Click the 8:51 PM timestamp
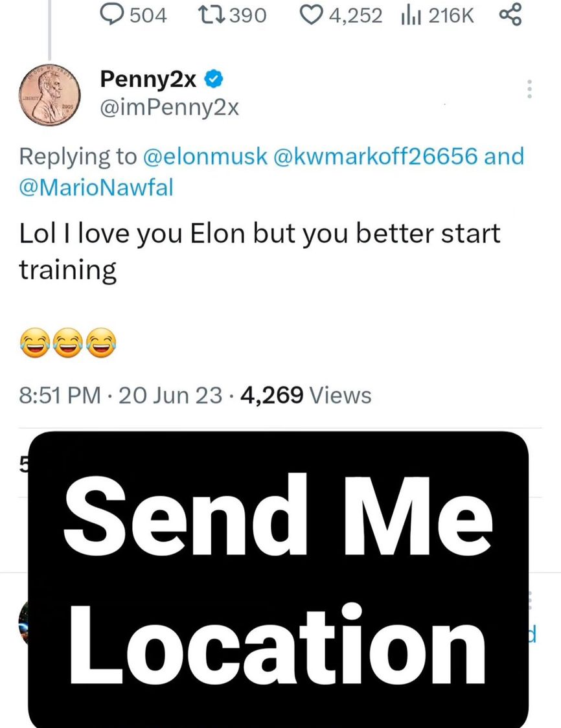This screenshot has width=561, height=728. pyautogui.click(x=60, y=394)
